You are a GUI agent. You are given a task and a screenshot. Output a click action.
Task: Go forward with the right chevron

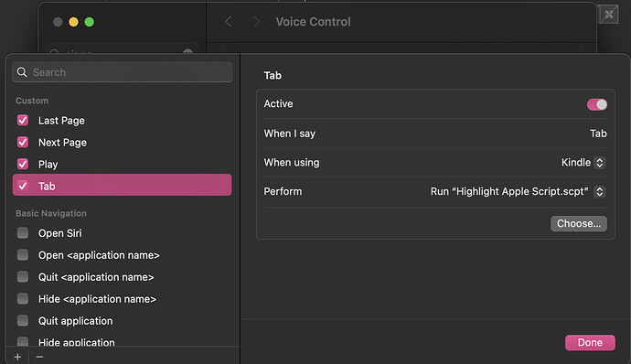[256, 21]
